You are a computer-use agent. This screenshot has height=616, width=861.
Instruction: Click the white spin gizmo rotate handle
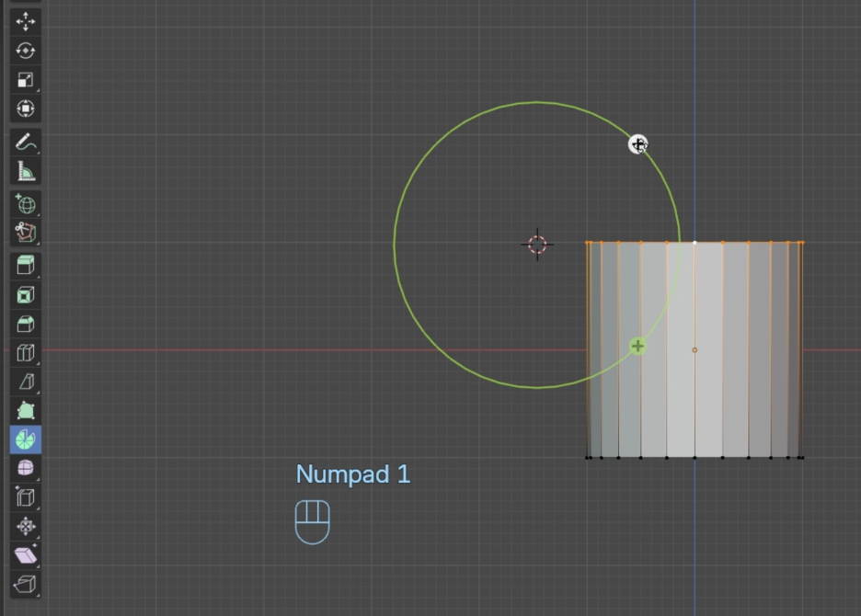(638, 145)
